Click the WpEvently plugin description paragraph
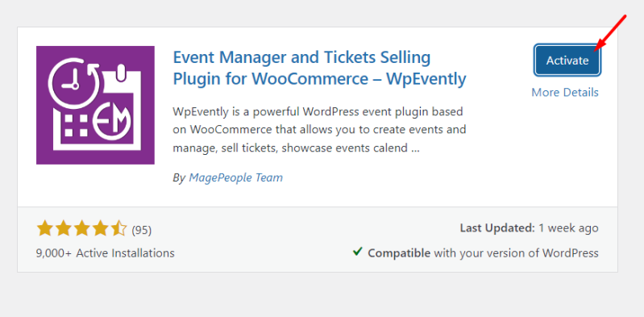Image resolution: width=644 pixels, height=317 pixels. 319,130
